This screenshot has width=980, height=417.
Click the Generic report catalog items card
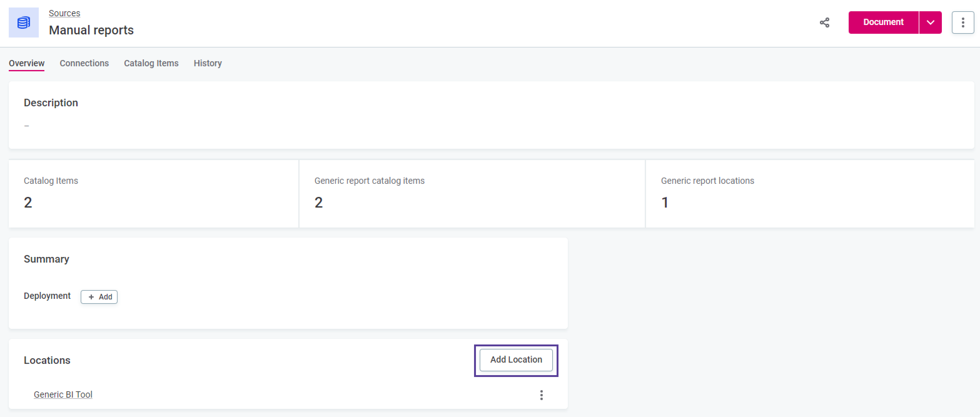(x=472, y=193)
